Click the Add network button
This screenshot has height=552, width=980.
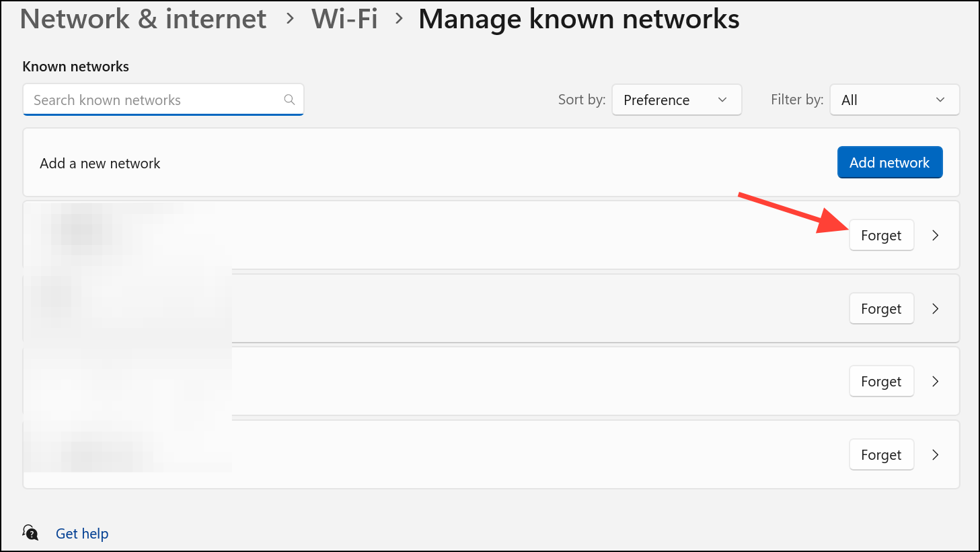pyautogui.click(x=889, y=163)
